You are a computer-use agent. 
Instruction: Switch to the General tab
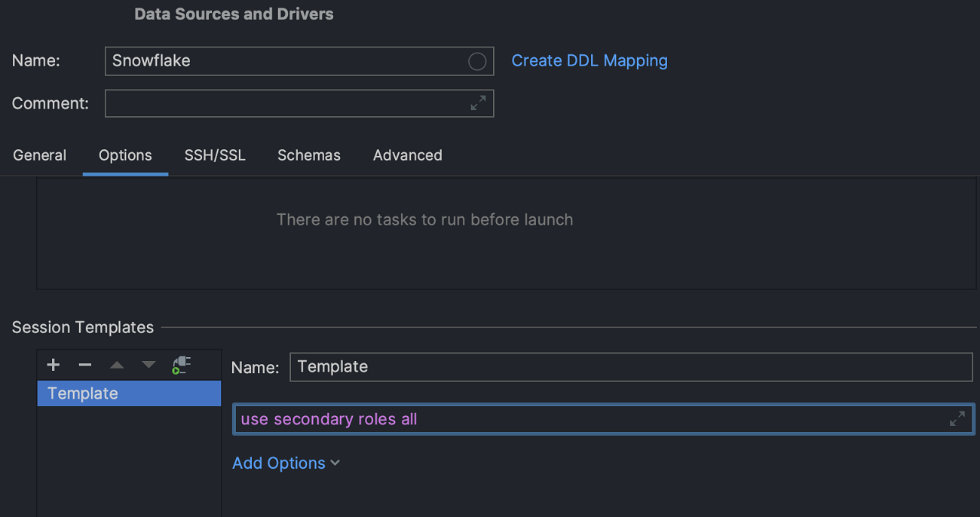click(40, 155)
